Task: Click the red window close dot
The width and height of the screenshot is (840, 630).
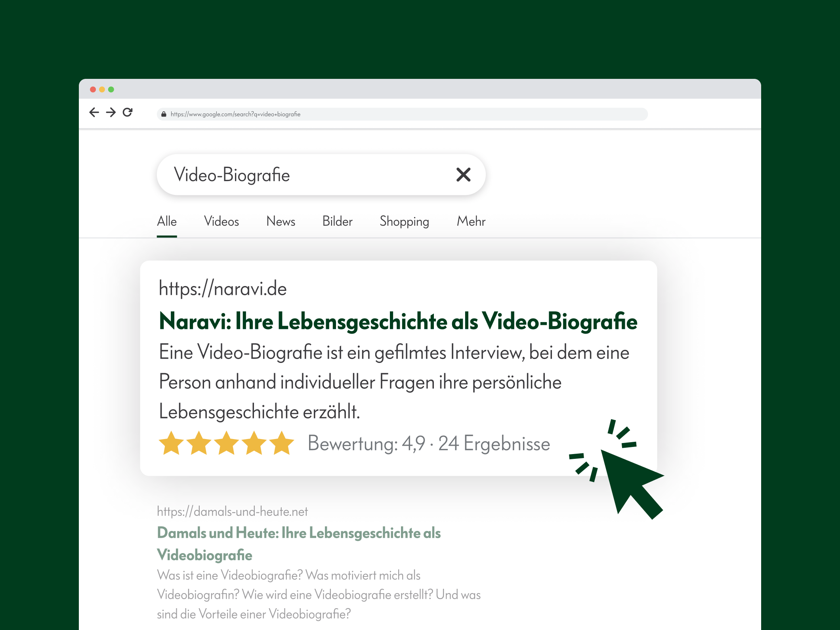Action: [93, 90]
